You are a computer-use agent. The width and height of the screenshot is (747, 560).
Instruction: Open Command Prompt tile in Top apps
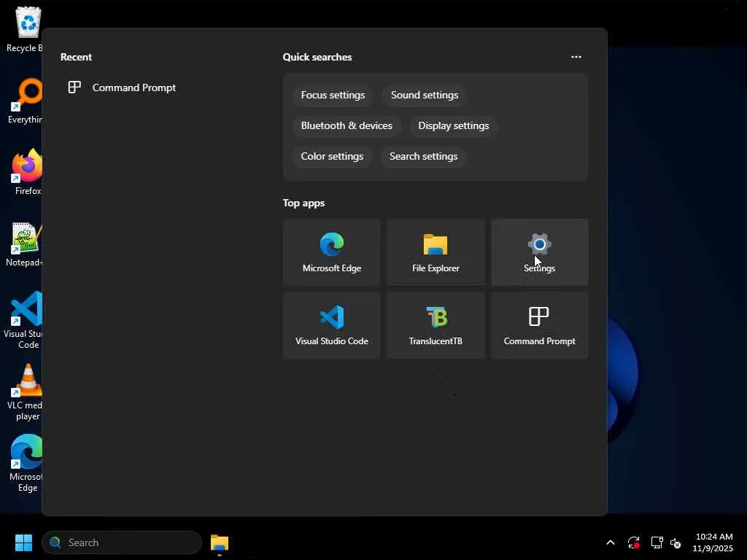[539, 325]
